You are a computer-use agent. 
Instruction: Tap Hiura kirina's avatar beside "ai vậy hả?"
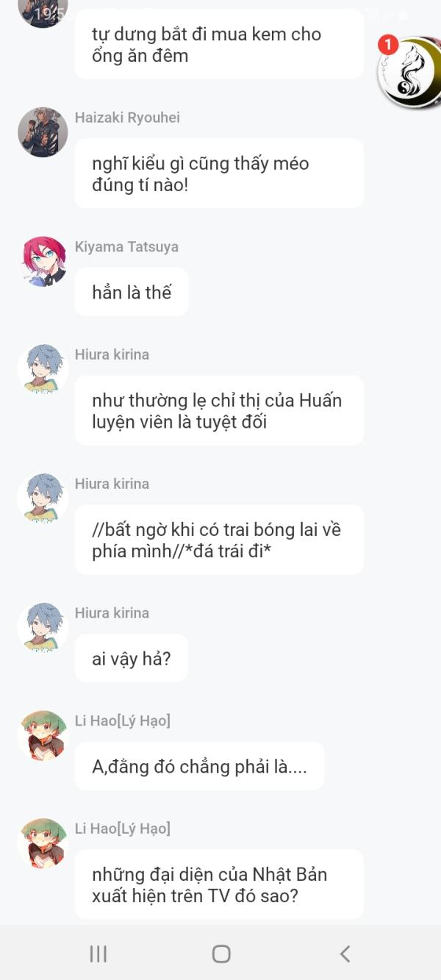click(43, 627)
